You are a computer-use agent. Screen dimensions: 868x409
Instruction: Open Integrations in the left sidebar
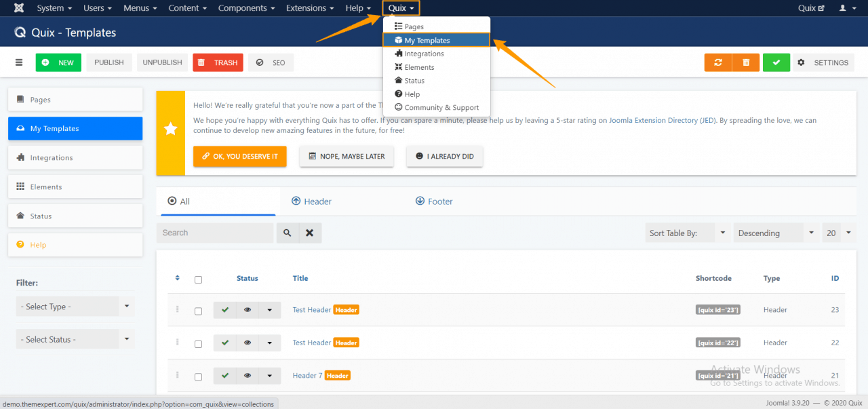75,157
